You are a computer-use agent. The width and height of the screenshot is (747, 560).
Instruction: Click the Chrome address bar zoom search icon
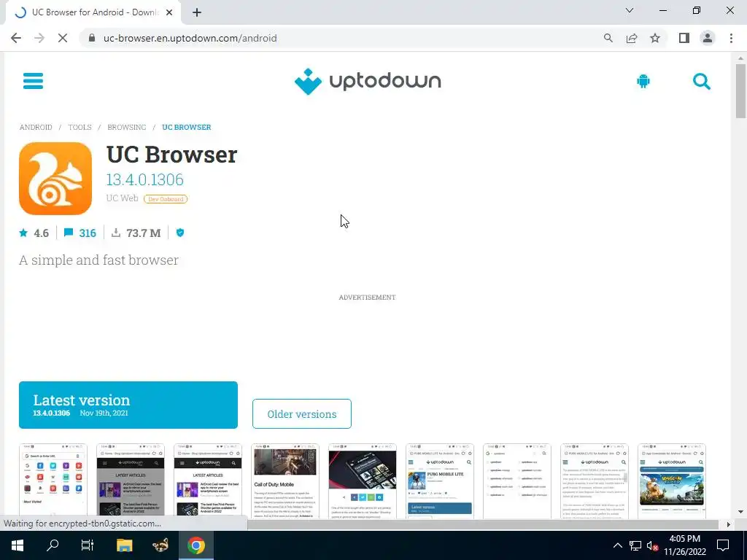(608, 38)
